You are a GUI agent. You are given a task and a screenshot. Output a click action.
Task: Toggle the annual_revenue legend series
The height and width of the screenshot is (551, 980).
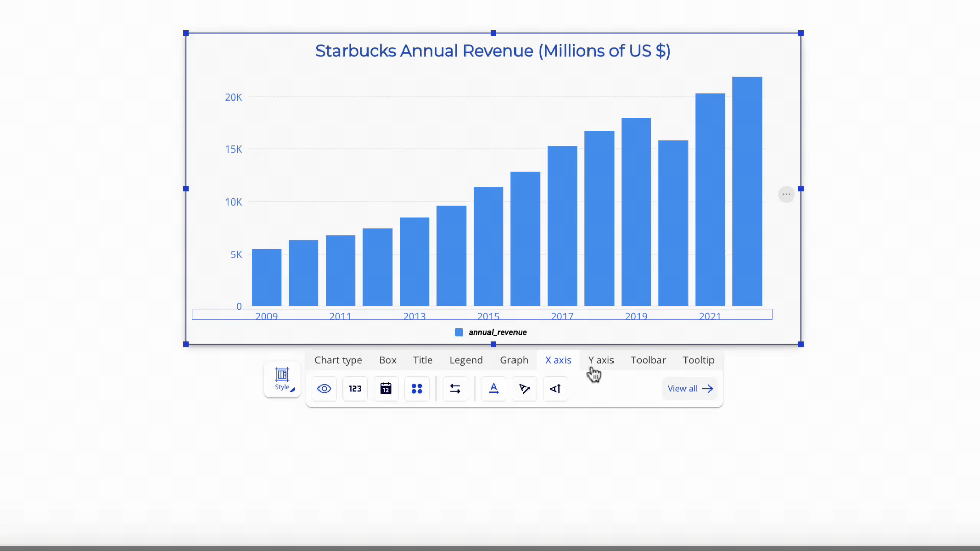click(497, 332)
